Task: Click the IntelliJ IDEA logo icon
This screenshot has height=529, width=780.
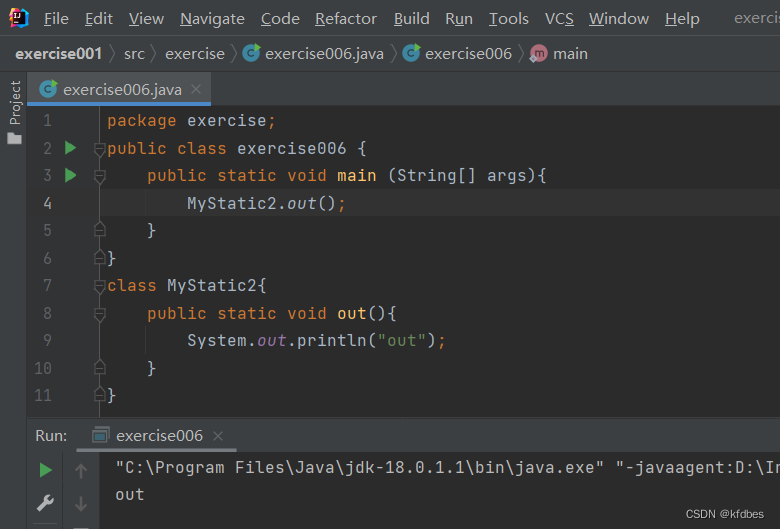Action: point(19,18)
